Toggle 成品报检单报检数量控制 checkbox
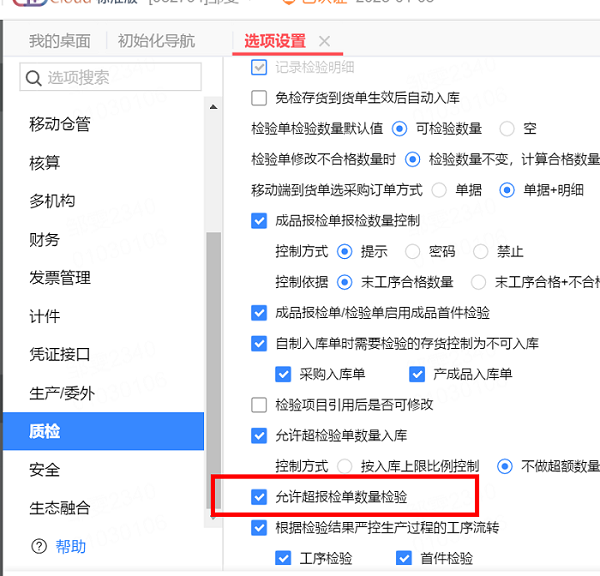The height and width of the screenshot is (576, 600). (x=259, y=221)
